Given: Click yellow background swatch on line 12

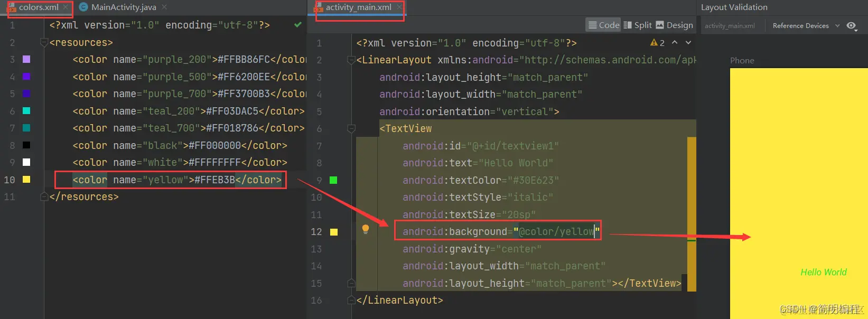Looking at the screenshot, I should pyautogui.click(x=334, y=232).
